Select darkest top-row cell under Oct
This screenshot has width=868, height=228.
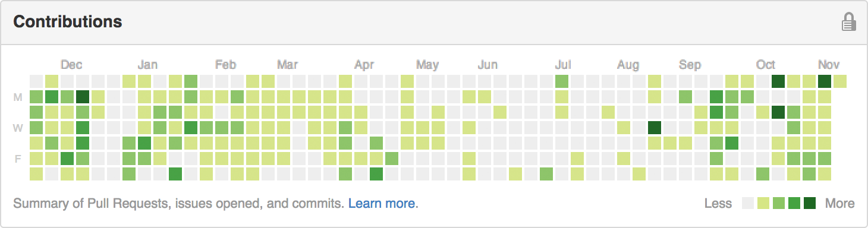click(778, 81)
